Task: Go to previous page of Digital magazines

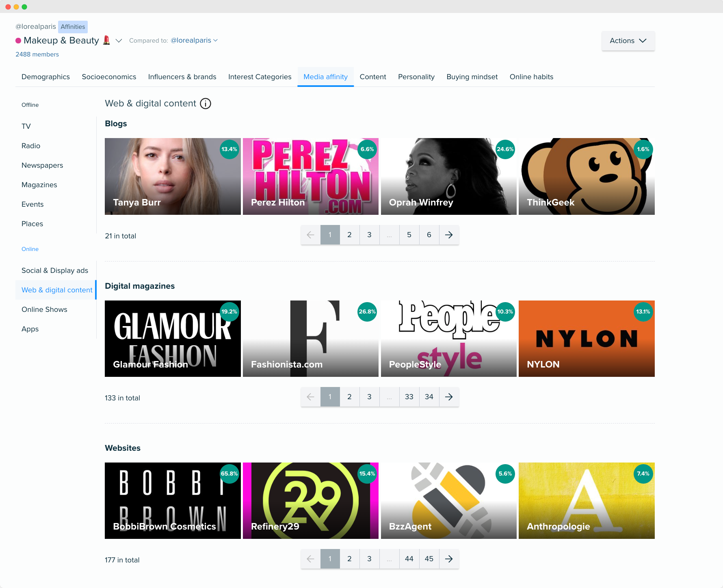Action: pyautogui.click(x=310, y=397)
